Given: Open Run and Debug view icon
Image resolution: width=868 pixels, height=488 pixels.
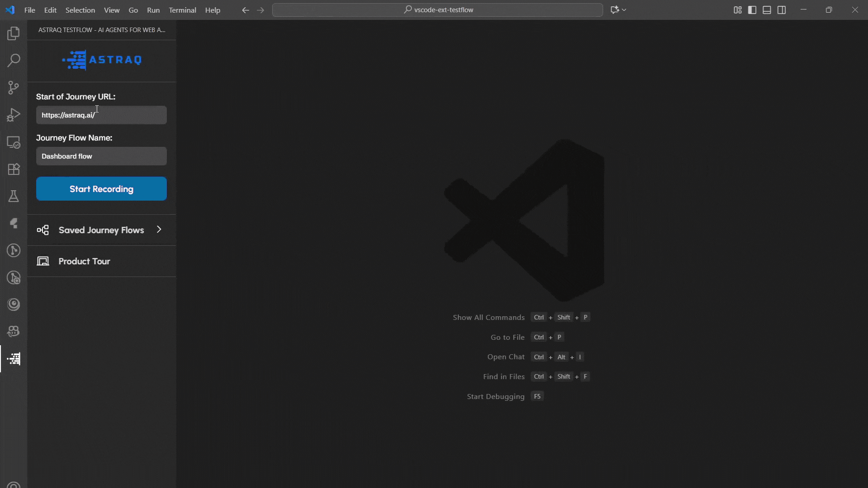Looking at the screenshot, I should click(x=14, y=115).
